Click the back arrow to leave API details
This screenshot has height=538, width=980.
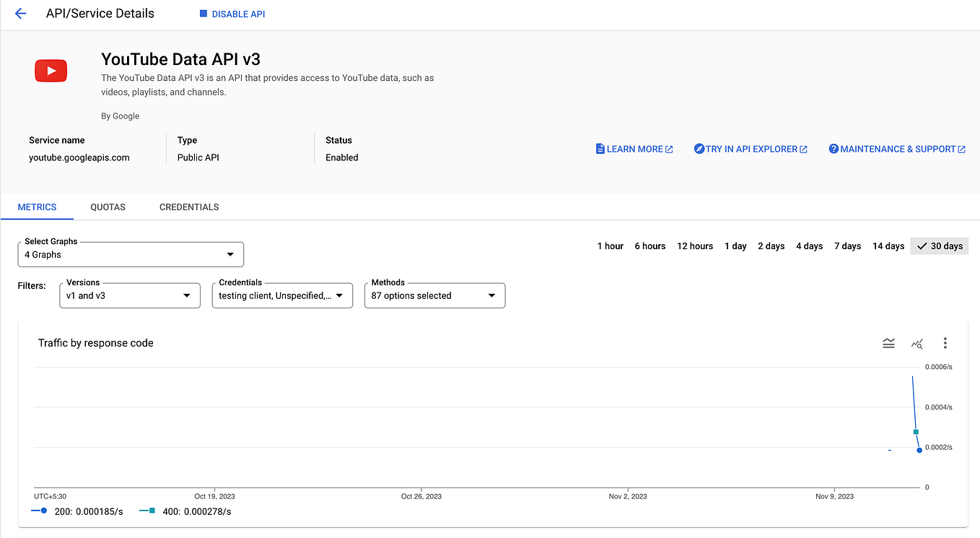pos(19,13)
